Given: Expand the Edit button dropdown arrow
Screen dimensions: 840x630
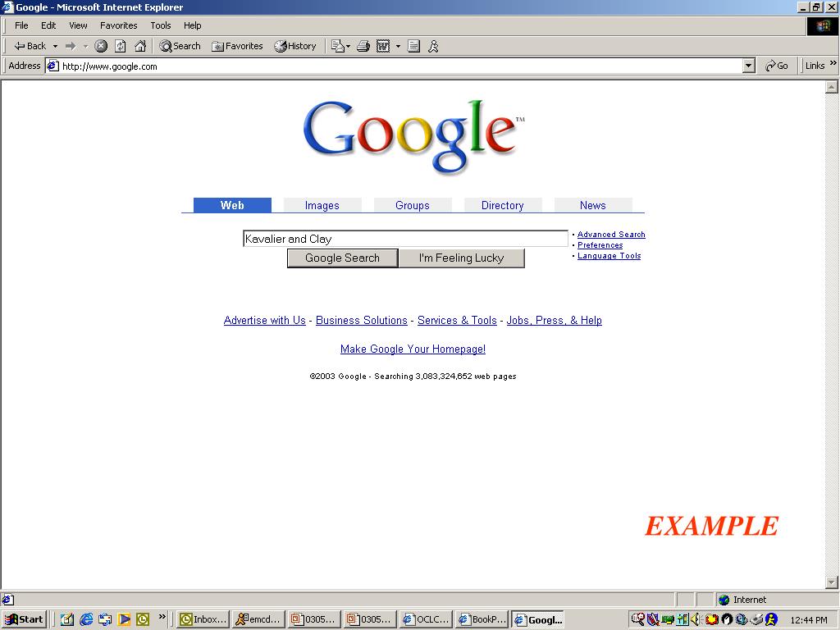Looking at the screenshot, I should (x=398, y=46).
